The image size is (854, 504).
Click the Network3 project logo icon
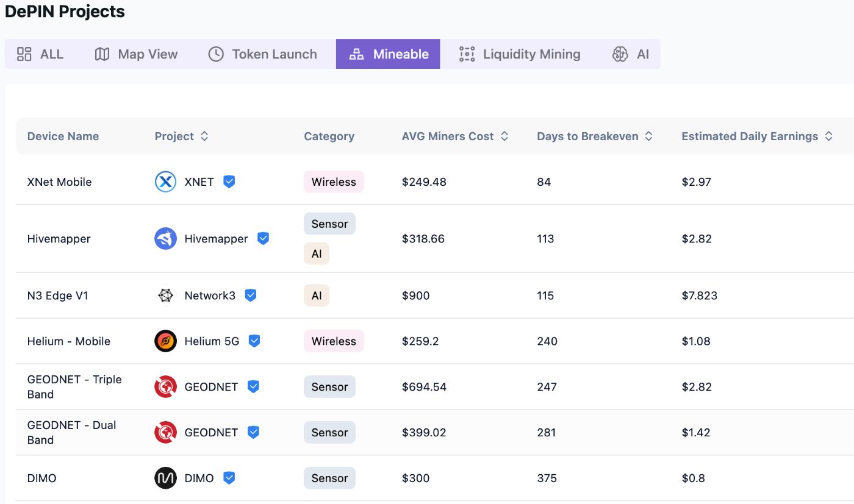click(x=165, y=296)
